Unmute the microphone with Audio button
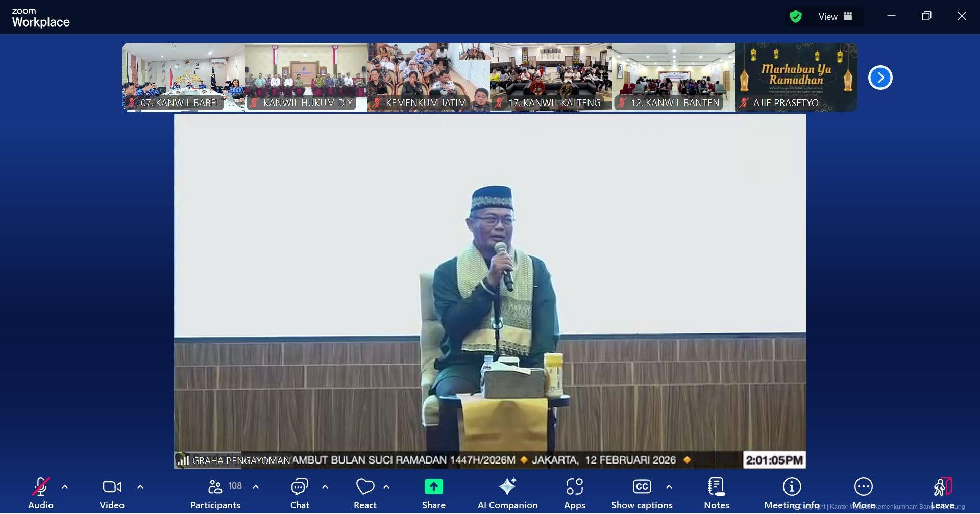Screen dimensions: 980x514 pyautogui.click(x=41, y=493)
